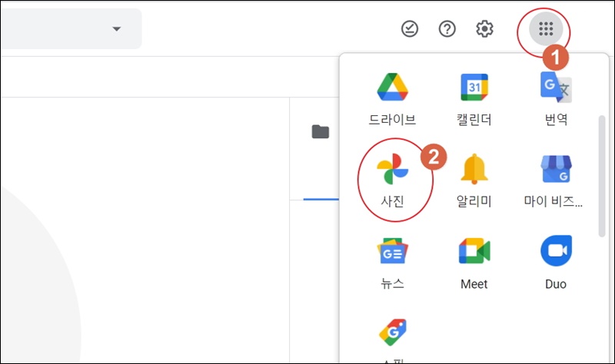Expand the search options dropdown arrow

[x=117, y=29]
